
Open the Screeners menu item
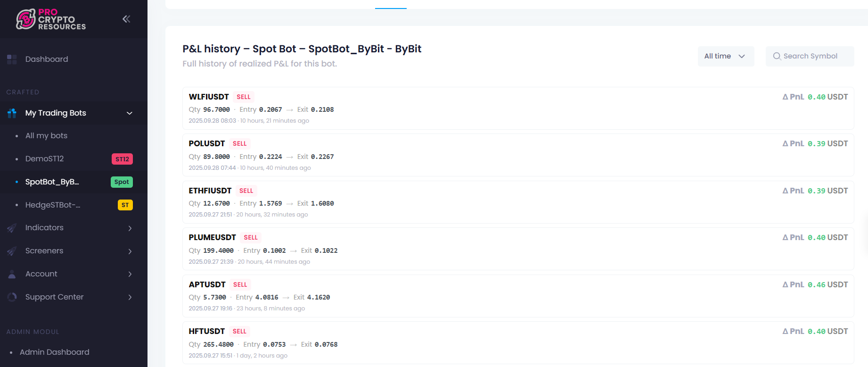pyautogui.click(x=44, y=251)
